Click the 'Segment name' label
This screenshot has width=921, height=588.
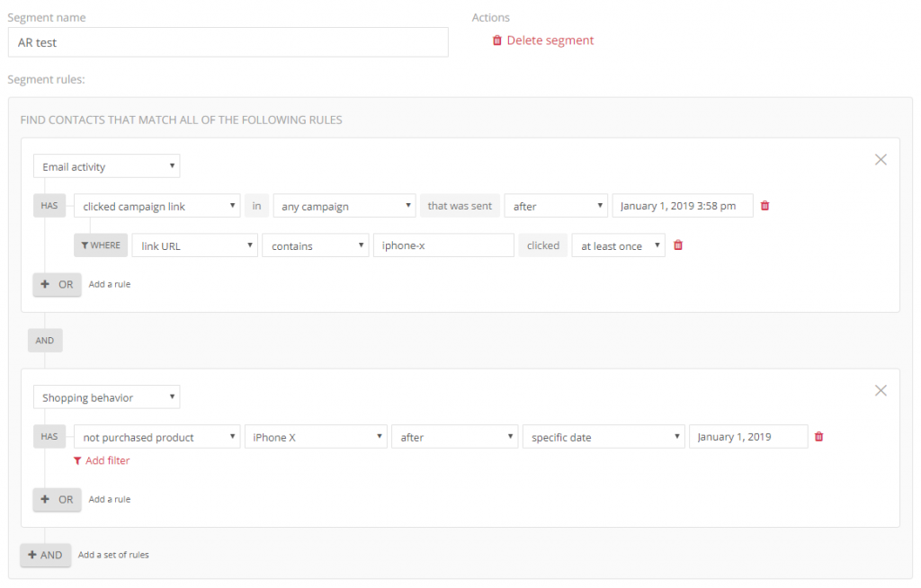[x=47, y=18]
